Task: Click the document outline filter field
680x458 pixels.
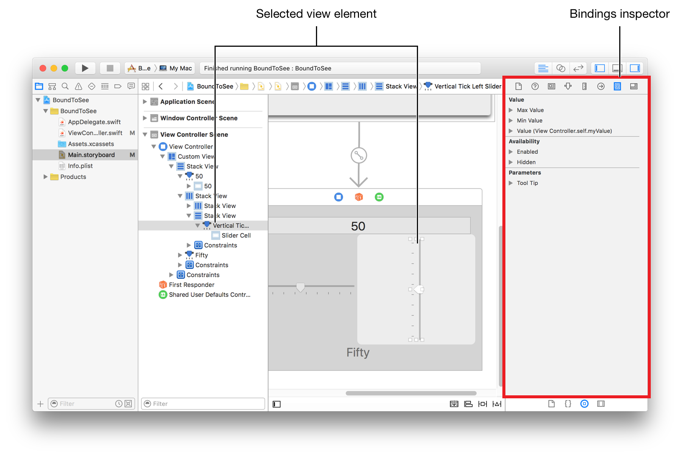Action: [x=203, y=404]
